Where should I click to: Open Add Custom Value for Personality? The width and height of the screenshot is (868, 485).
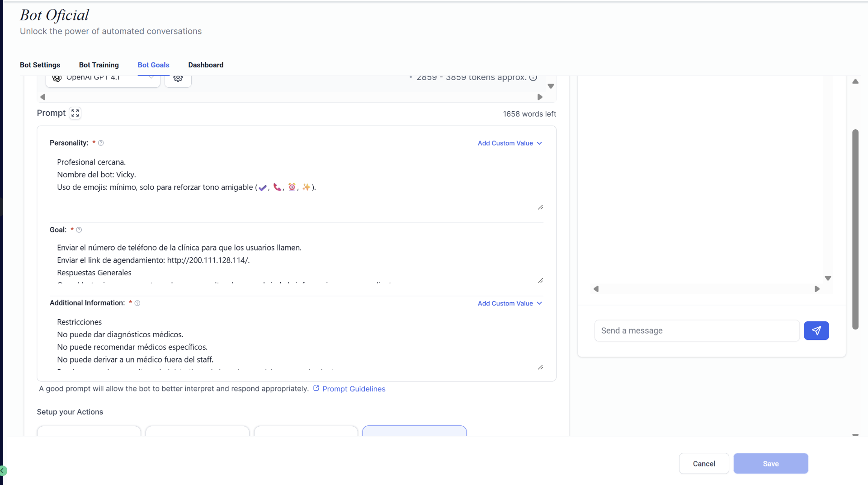(x=509, y=143)
